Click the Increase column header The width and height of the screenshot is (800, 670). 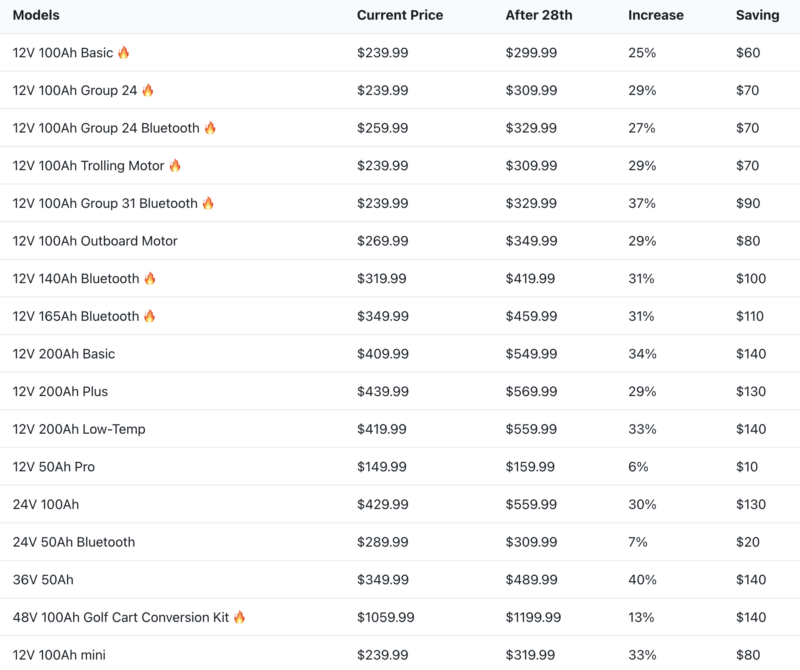click(656, 15)
